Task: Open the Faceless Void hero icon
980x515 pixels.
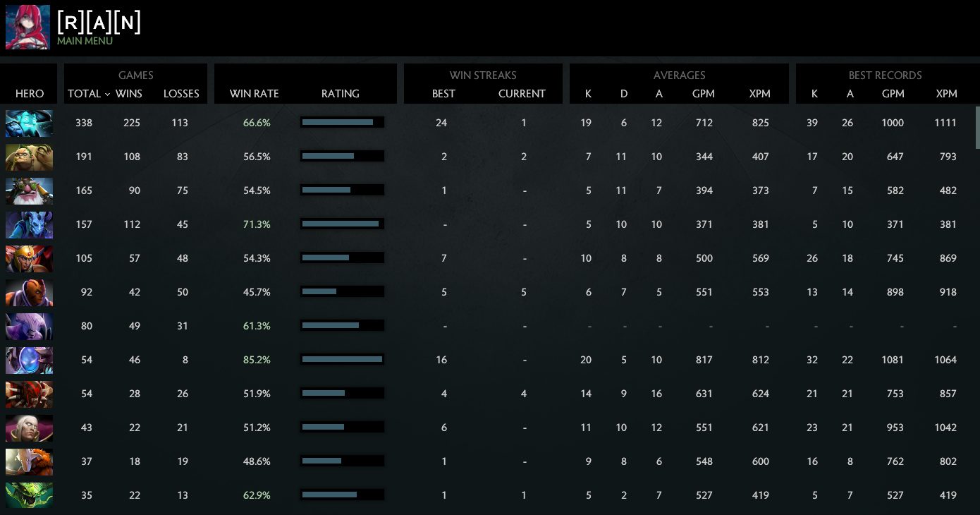Action: coord(29,326)
